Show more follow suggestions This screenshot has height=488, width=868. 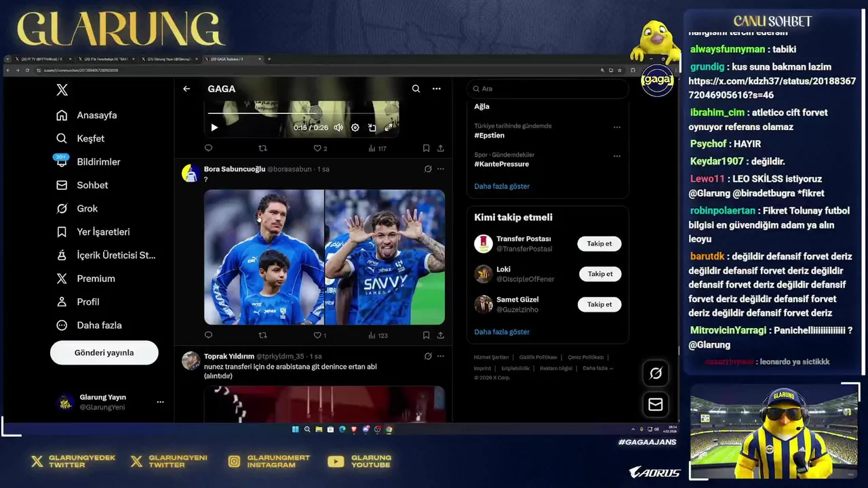coord(502,332)
